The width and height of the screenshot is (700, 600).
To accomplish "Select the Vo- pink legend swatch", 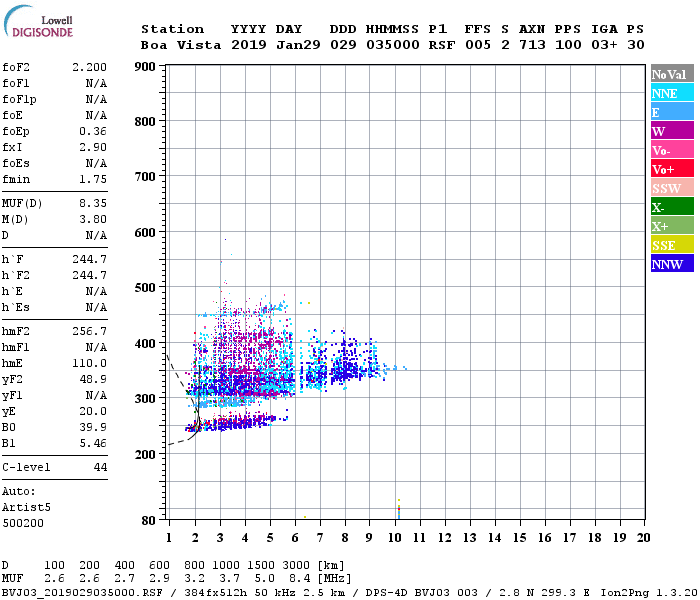I will (672, 150).
